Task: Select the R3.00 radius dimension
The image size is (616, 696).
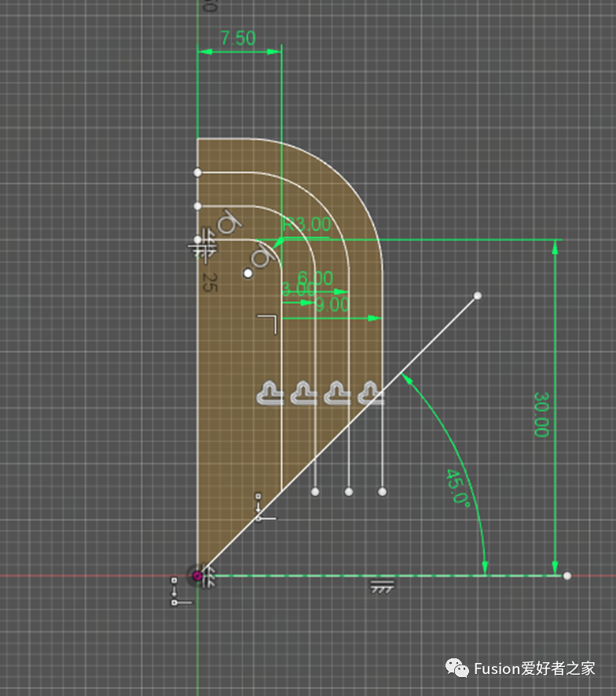Action: click(307, 225)
